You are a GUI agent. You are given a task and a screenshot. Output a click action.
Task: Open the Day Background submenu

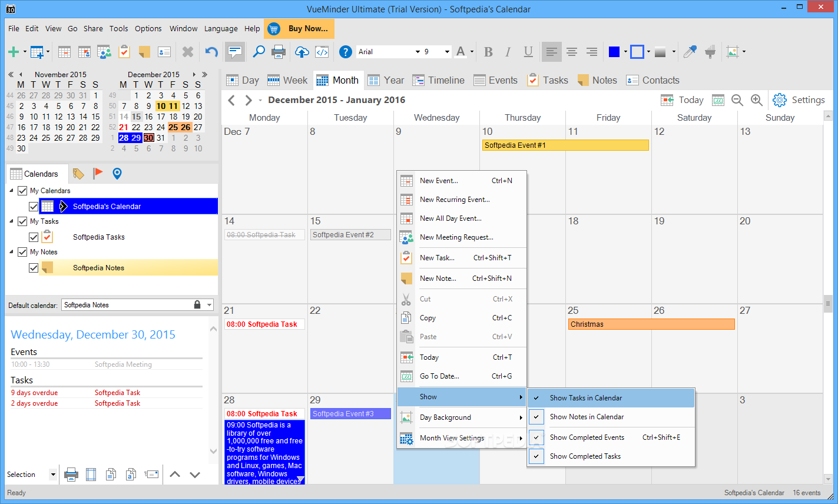[462, 417]
